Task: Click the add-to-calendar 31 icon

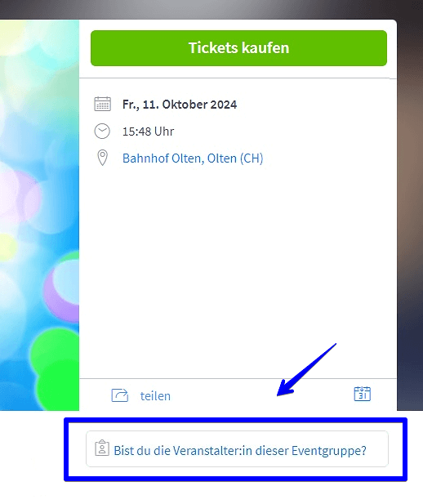Action: click(363, 394)
